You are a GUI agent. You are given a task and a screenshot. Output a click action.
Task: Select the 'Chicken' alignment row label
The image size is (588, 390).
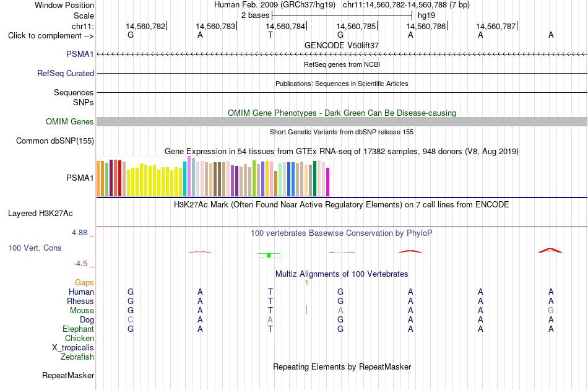(x=79, y=338)
